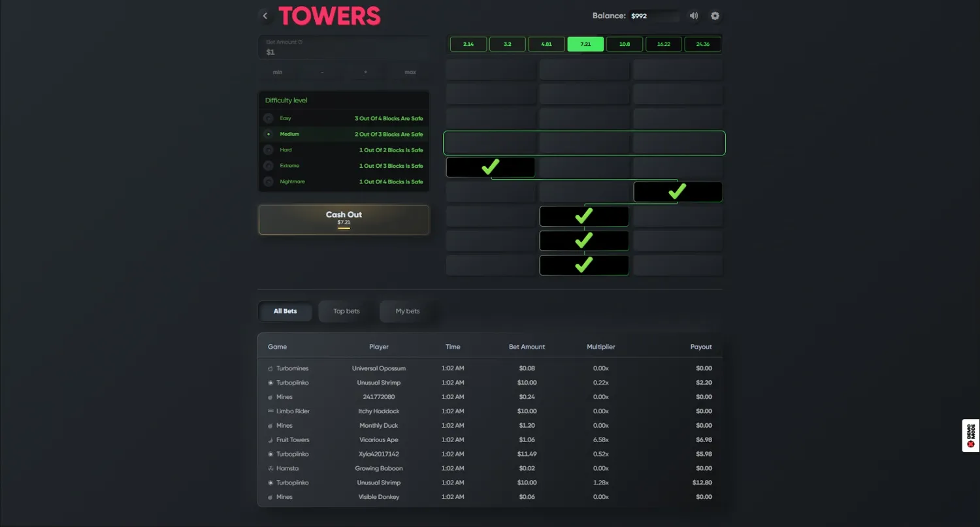
Task: Click the Limbo Rider game icon
Action: pyautogui.click(x=270, y=411)
